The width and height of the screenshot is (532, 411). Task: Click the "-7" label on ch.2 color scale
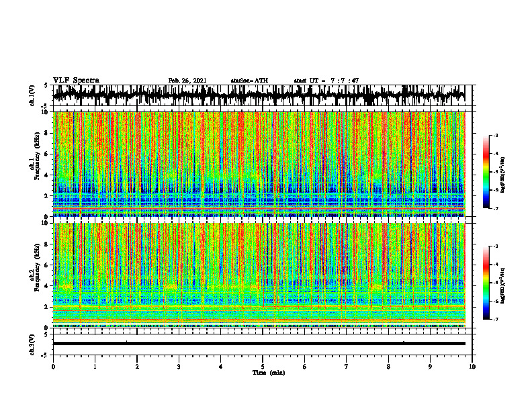point(496,319)
